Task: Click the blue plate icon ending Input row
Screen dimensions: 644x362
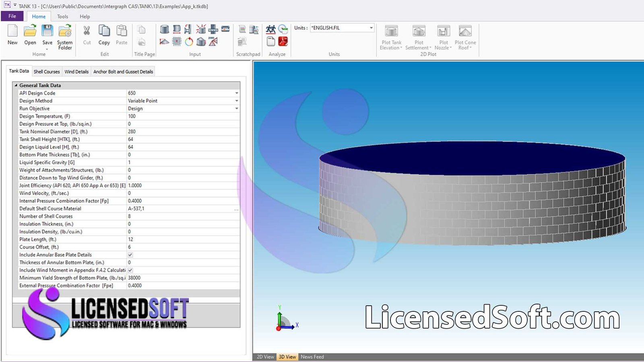Action: (x=225, y=29)
